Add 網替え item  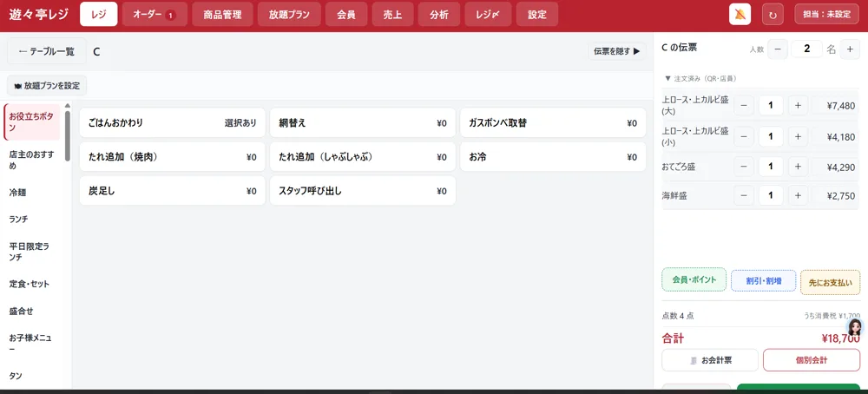point(363,123)
